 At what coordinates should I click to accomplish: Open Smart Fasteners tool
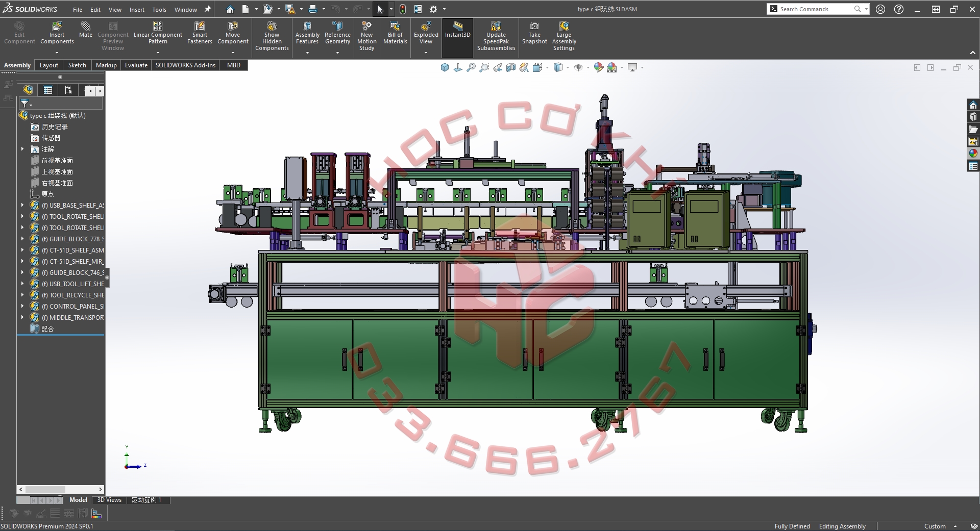pos(200,33)
